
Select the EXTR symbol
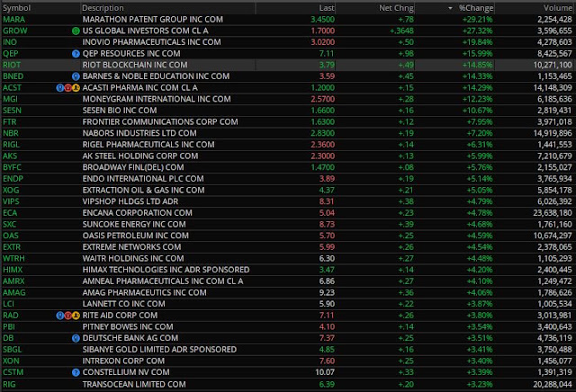click(12, 247)
